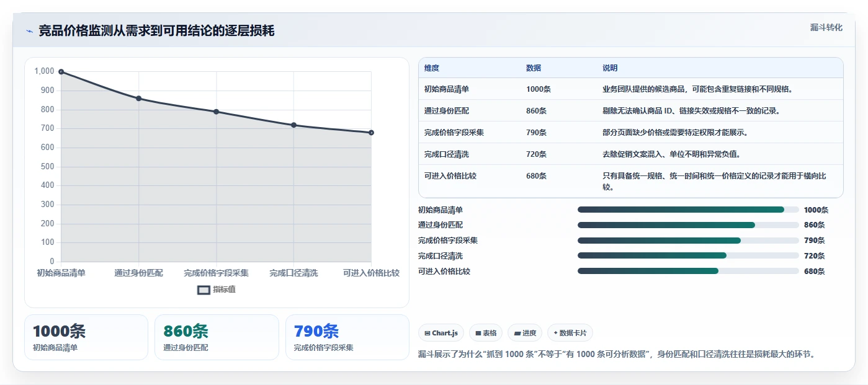This screenshot has height=385, width=868.
Task: Click the 1,000 y-axis label
Action: point(44,71)
